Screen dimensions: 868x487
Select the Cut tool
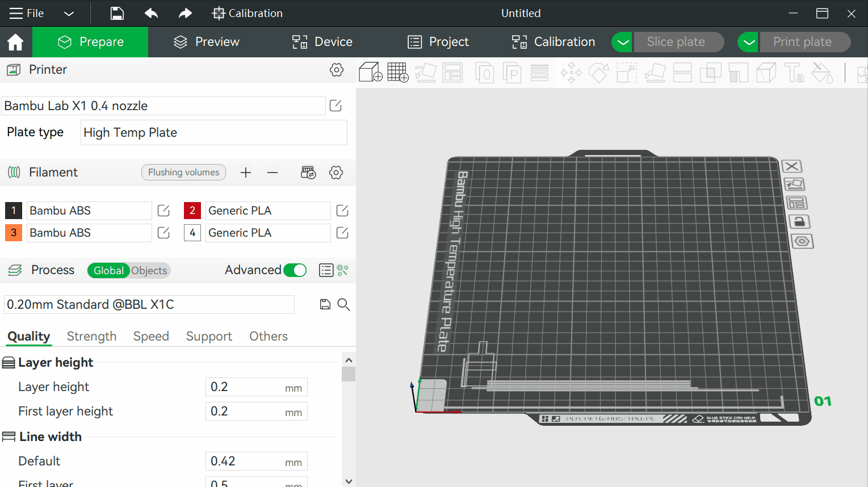[x=682, y=73]
